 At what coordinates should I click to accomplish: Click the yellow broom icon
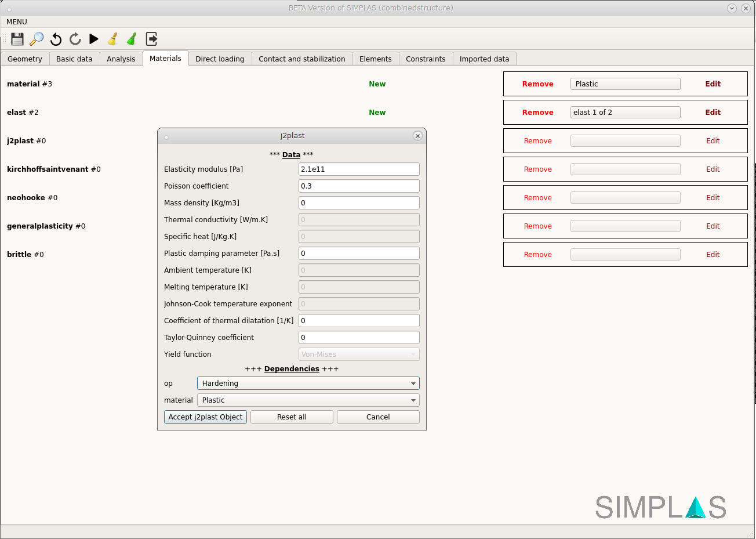pos(113,39)
